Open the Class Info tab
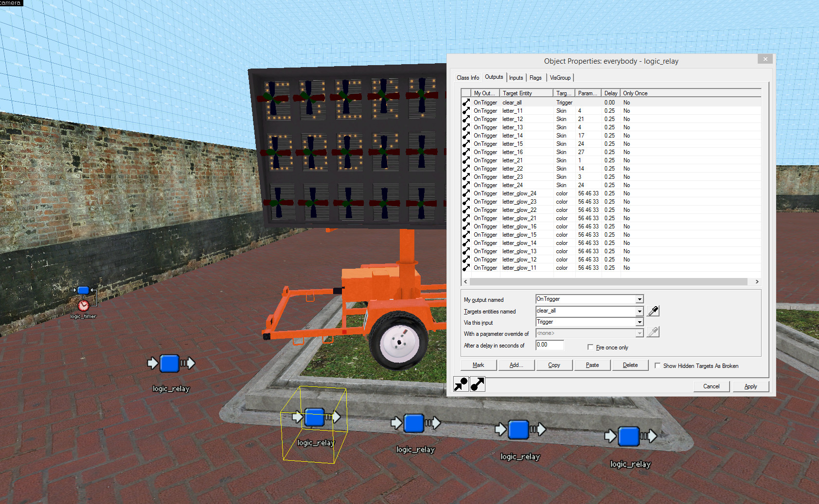Viewport: 819px width, 504px height. pyautogui.click(x=467, y=78)
